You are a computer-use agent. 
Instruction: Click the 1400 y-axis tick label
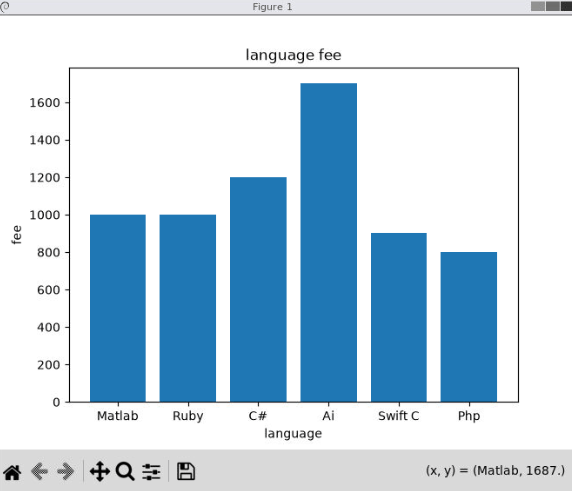pyautogui.click(x=45, y=140)
